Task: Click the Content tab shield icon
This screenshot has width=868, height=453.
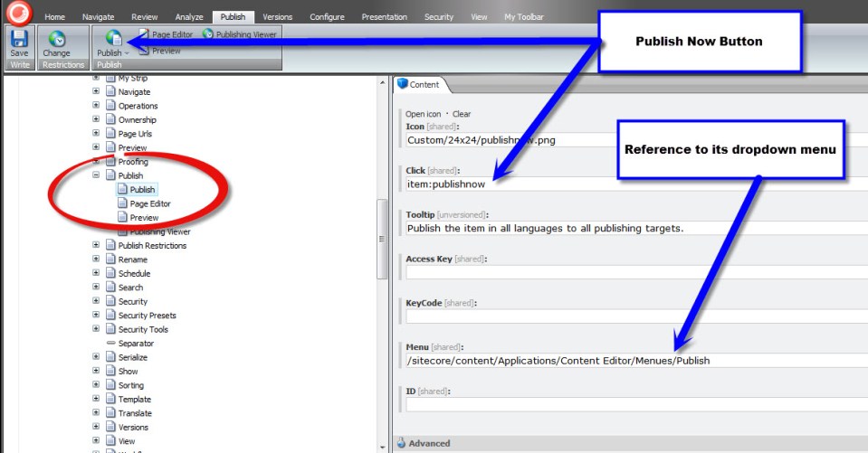Action: (x=403, y=84)
